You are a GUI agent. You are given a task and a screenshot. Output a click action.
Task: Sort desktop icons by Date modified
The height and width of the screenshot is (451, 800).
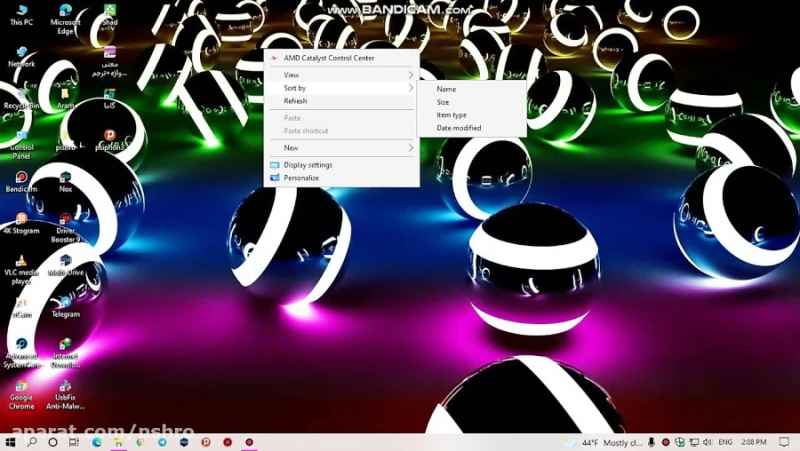[472, 128]
